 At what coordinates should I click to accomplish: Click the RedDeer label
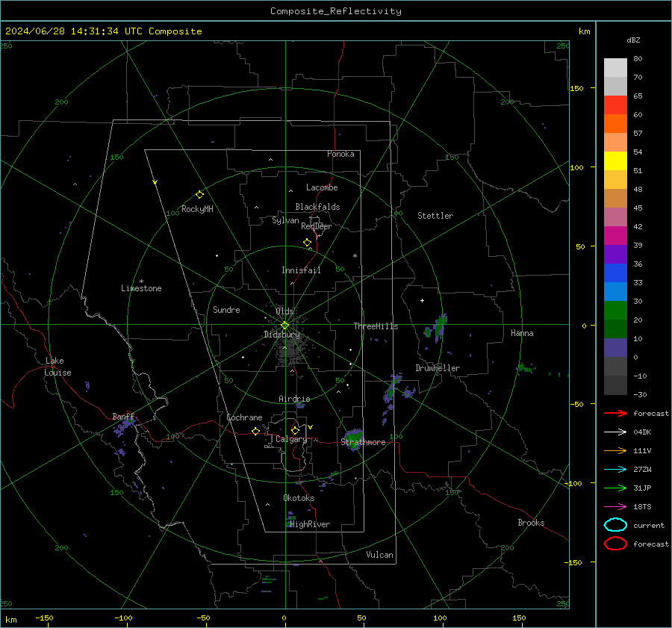click(317, 226)
